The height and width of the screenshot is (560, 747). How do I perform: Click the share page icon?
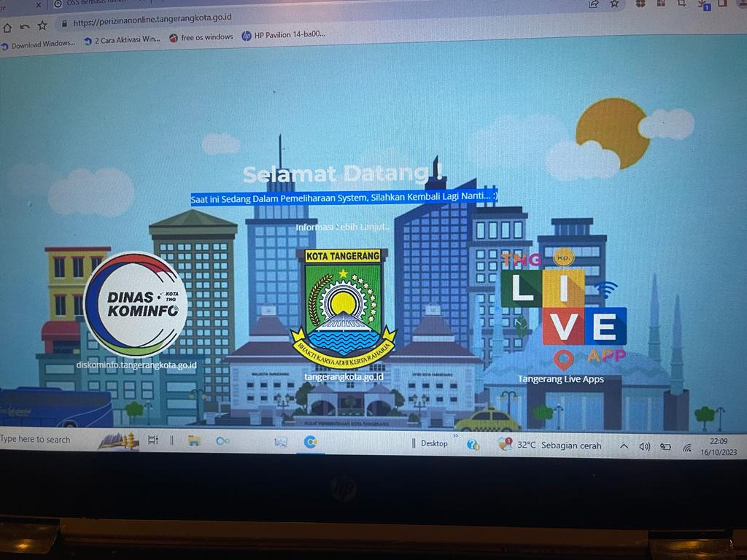pyautogui.click(x=593, y=4)
